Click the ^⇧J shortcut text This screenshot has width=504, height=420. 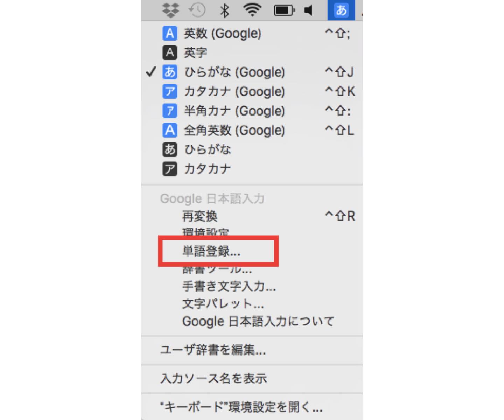pyautogui.click(x=339, y=72)
